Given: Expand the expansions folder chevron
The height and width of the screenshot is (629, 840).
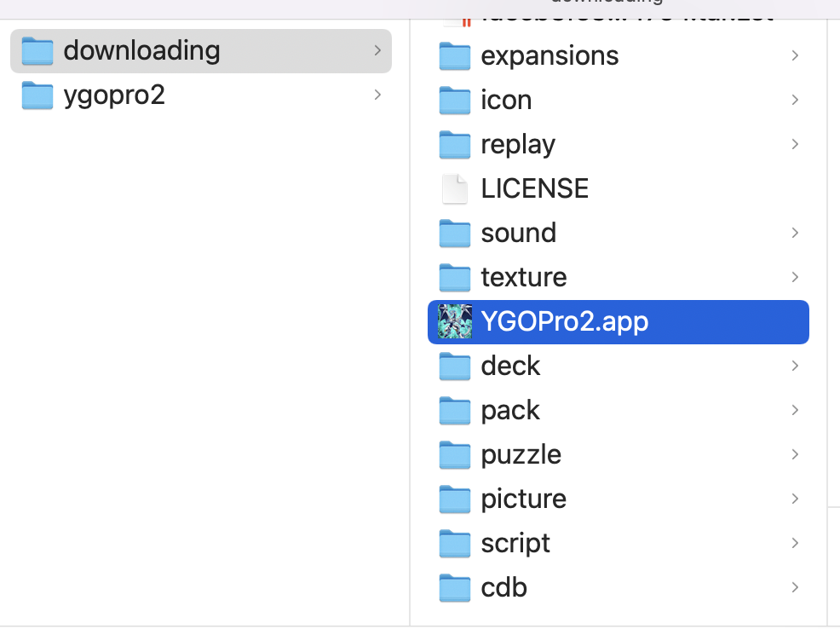Looking at the screenshot, I should [795, 55].
